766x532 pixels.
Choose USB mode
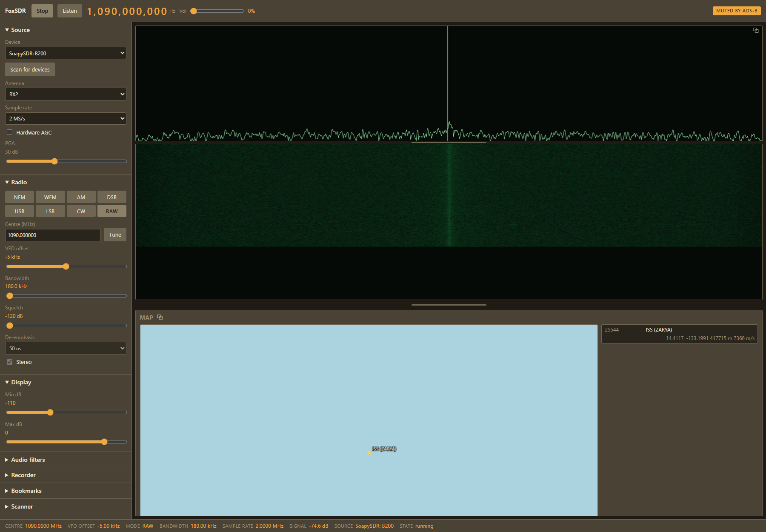(x=20, y=211)
